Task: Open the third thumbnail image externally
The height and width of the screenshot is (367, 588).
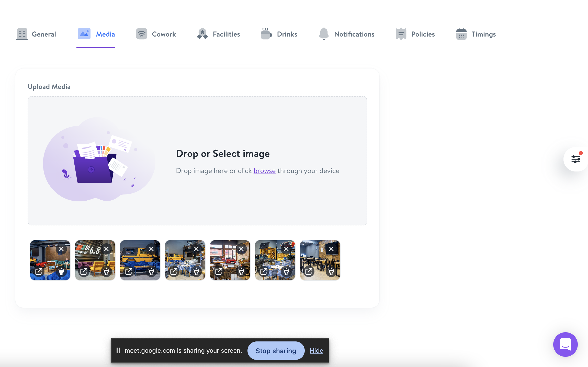Action: (x=129, y=271)
